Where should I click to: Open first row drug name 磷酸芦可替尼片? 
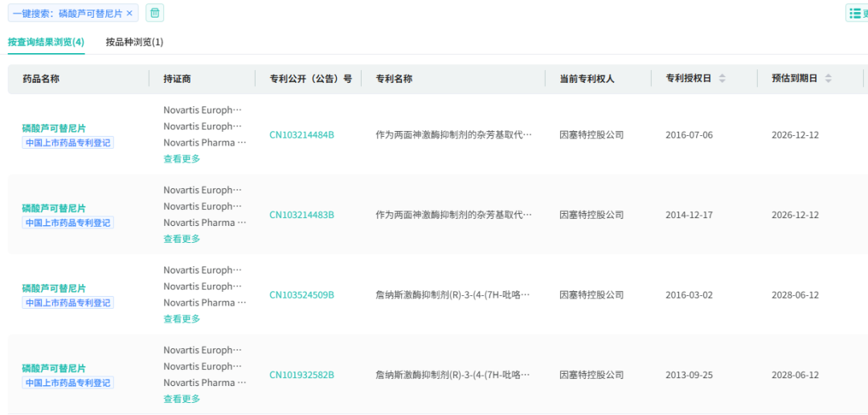click(x=54, y=129)
